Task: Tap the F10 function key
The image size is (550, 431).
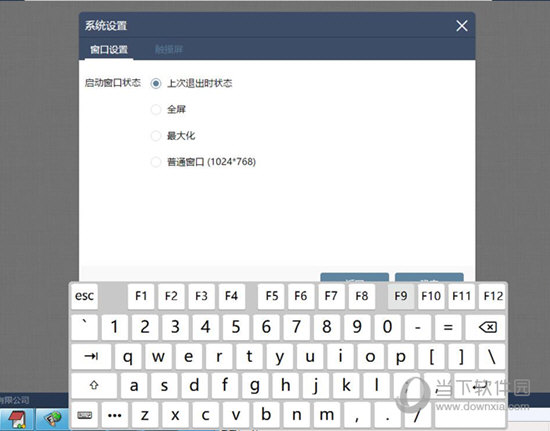Action: (431, 296)
